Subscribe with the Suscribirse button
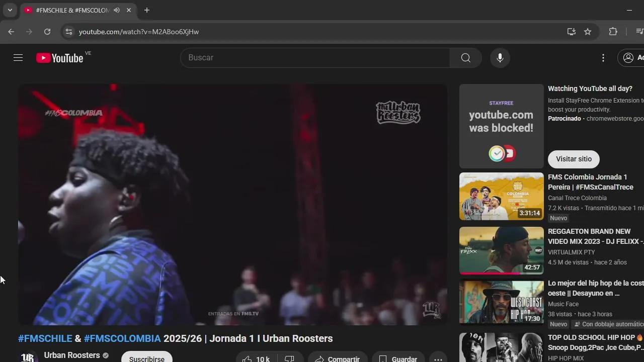Screen dimensions: 644x362 coord(146,357)
